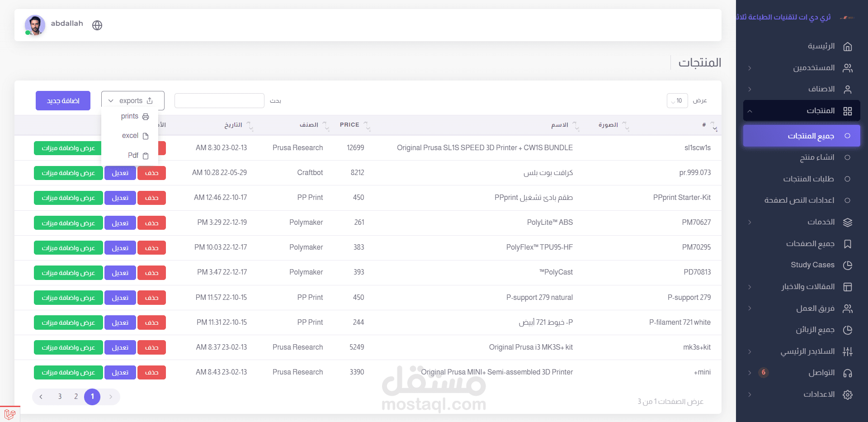
Task: Choose excel from the exports menu
Action: [x=130, y=136]
